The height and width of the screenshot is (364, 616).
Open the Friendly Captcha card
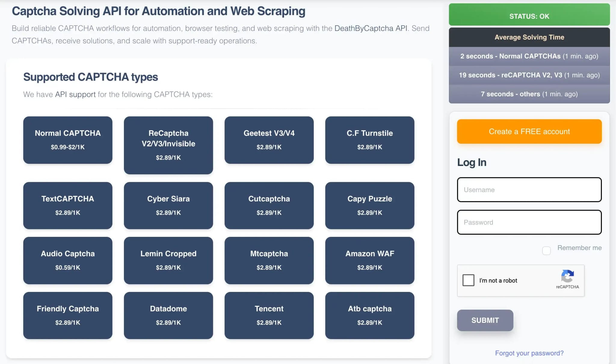tap(68, 315)
